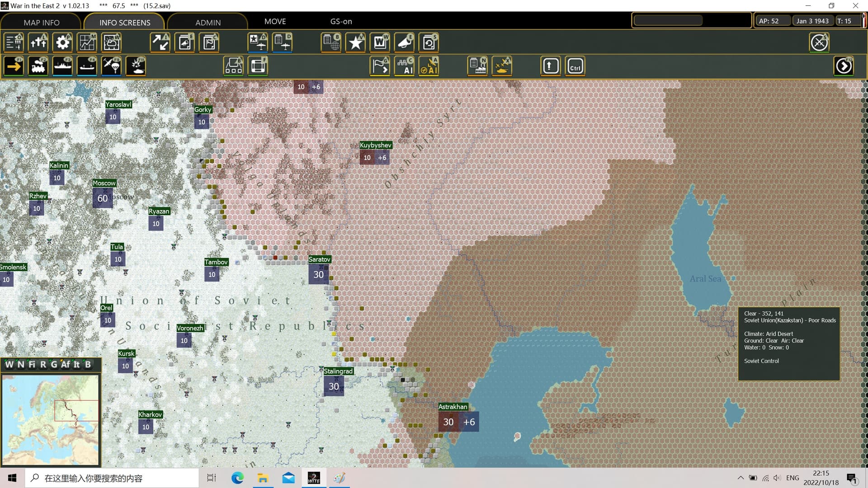Open the refresh document icon (S)

click(x=429, y=42)
